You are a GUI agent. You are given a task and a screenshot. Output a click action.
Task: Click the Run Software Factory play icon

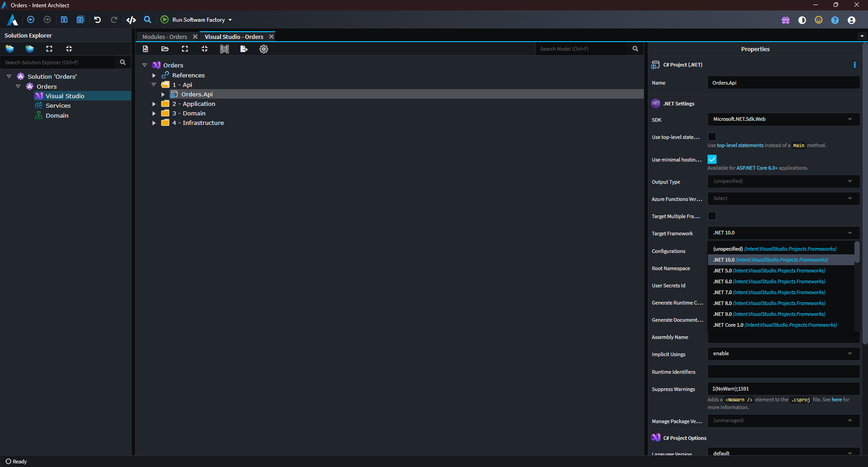click(164, 19)
